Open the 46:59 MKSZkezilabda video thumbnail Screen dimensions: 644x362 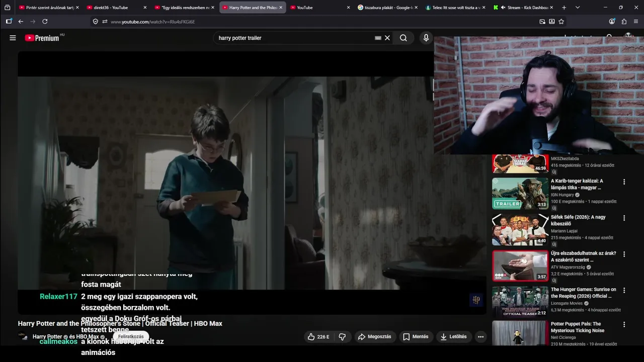520,164
